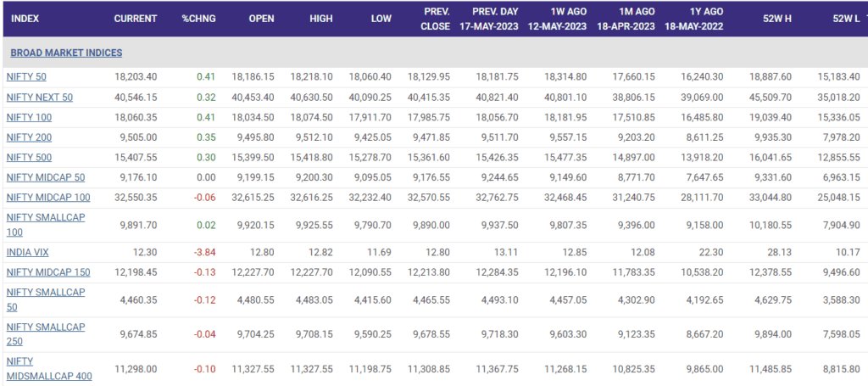Select NIFTY 500 current value 15,407.55
868x386 pixels.
pyautogui.click(x=136, y=157)
